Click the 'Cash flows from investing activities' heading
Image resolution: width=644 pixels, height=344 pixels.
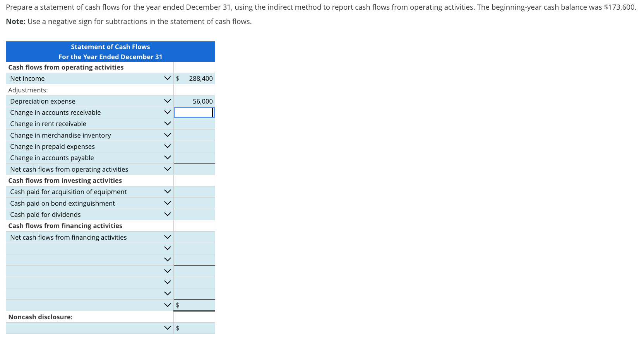click(x=65, y=181)
